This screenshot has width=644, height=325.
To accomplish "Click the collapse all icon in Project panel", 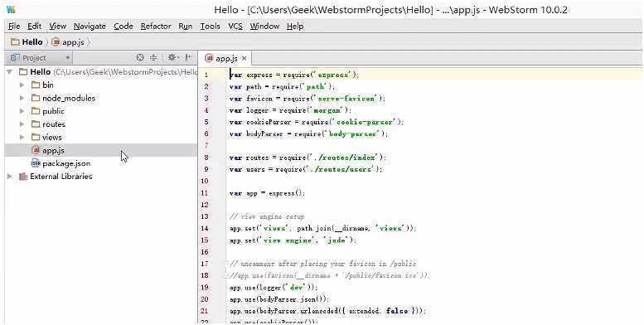I will (x=153, y=57).
